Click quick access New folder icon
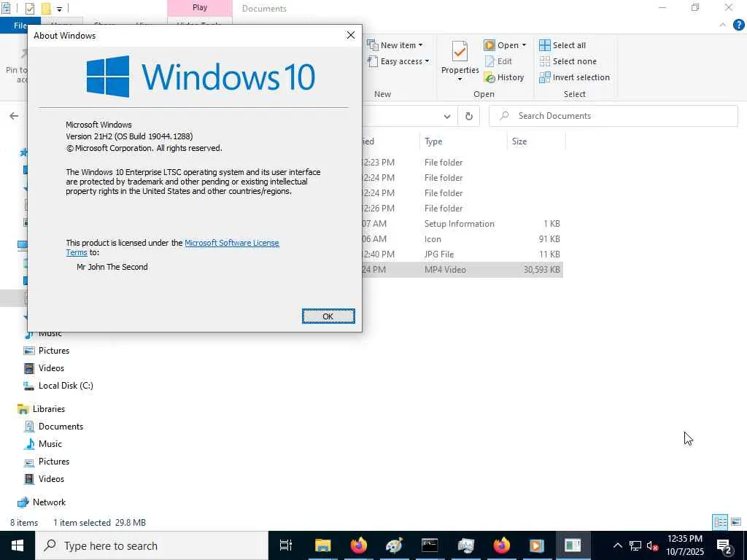This screenshot has width=747, height=560. click(x=46, y=8)
